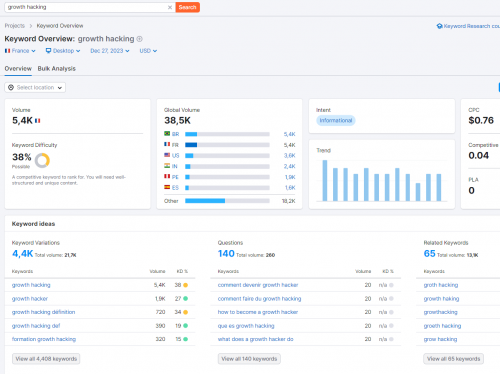Open comment devenir growth hacker question
Image resolution: width=500 pixels, height=374 pixels.
coord(258,285)
